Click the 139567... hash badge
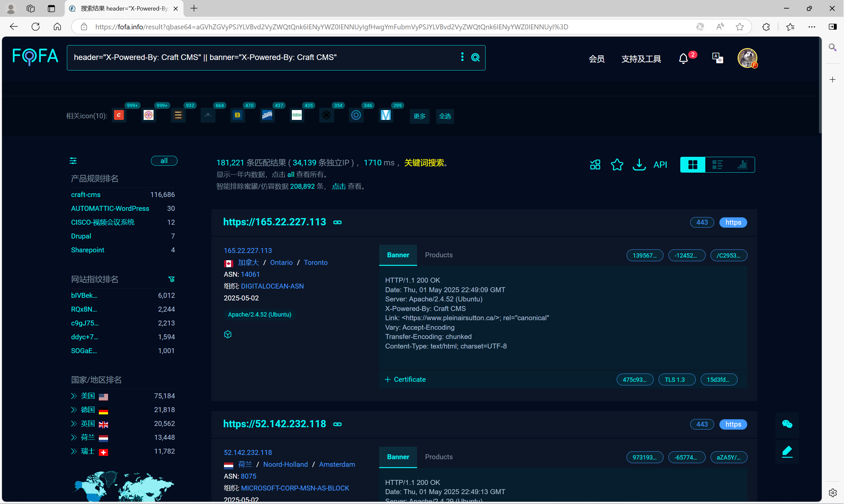 645,255
